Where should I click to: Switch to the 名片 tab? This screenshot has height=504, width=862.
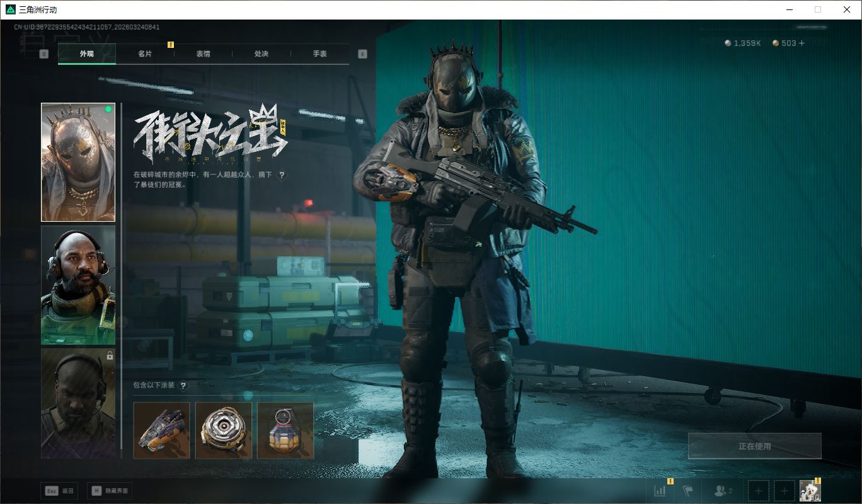click(x=145, y=54)
